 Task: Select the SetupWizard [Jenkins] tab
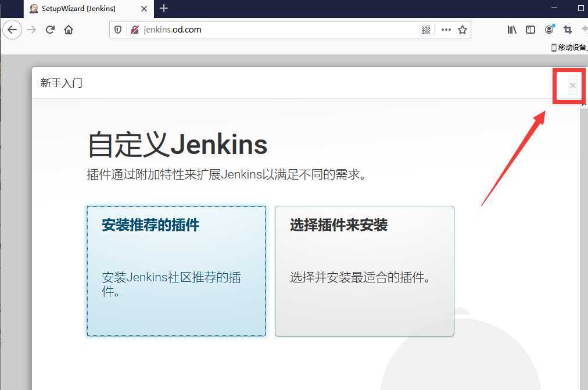coord(89,9)
